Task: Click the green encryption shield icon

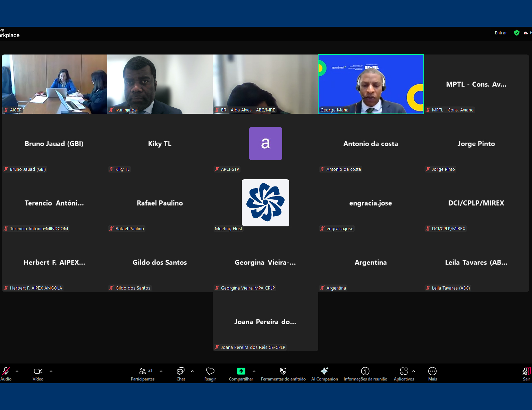Action: coord(517,33)
